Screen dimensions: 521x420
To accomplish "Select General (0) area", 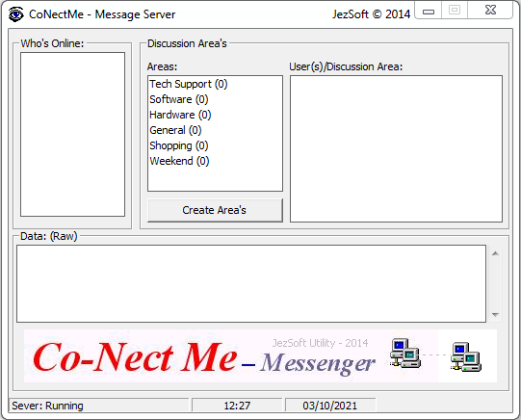I will [215, 130].
